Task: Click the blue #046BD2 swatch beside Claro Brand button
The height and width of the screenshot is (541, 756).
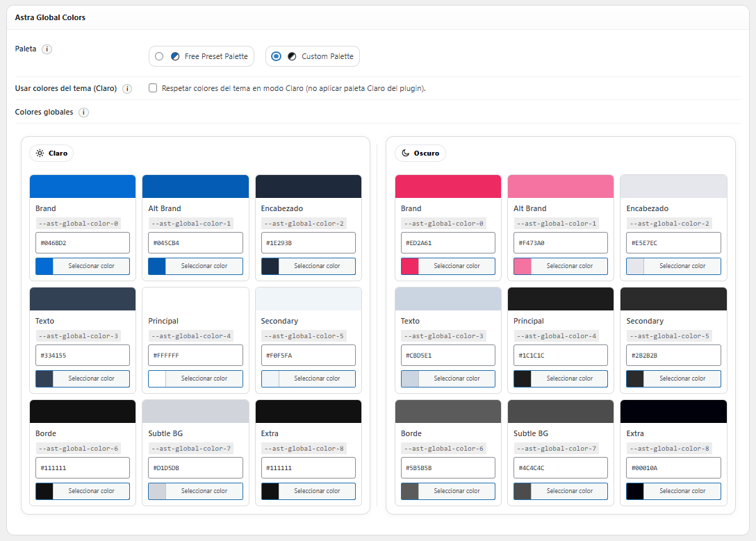Action: pyautogui.click(x=44, y=266)
